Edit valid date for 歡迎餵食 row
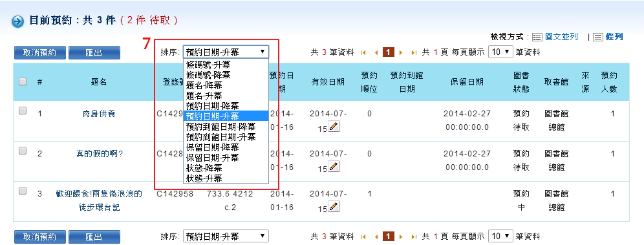This screenshot has width=644, height=245. 334,206
